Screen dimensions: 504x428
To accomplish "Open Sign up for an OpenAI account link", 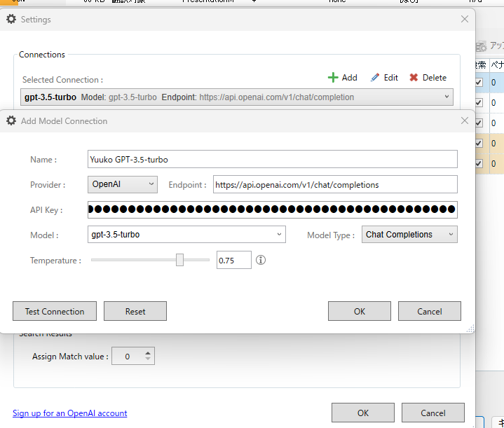I will 70,413.
